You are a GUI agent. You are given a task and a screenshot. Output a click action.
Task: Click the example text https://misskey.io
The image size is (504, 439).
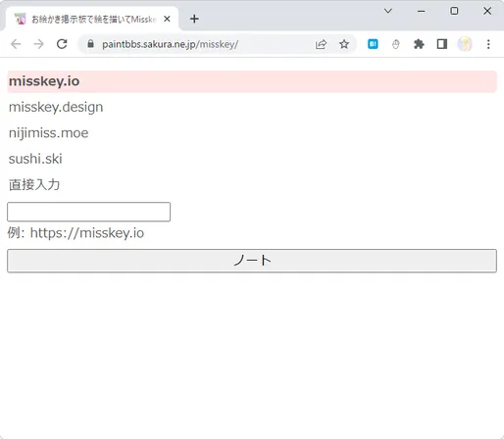pos(87,233)
